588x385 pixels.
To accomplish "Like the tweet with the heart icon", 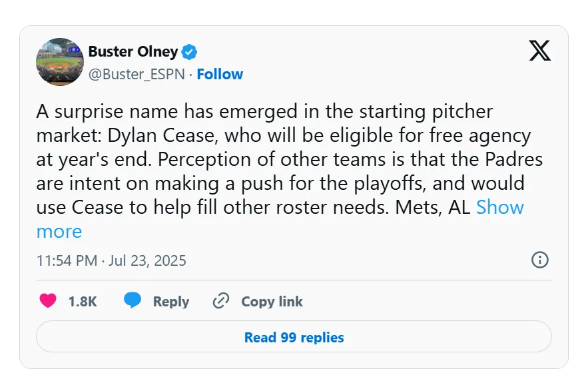I will pyautogui.click(x=48, y=301).
